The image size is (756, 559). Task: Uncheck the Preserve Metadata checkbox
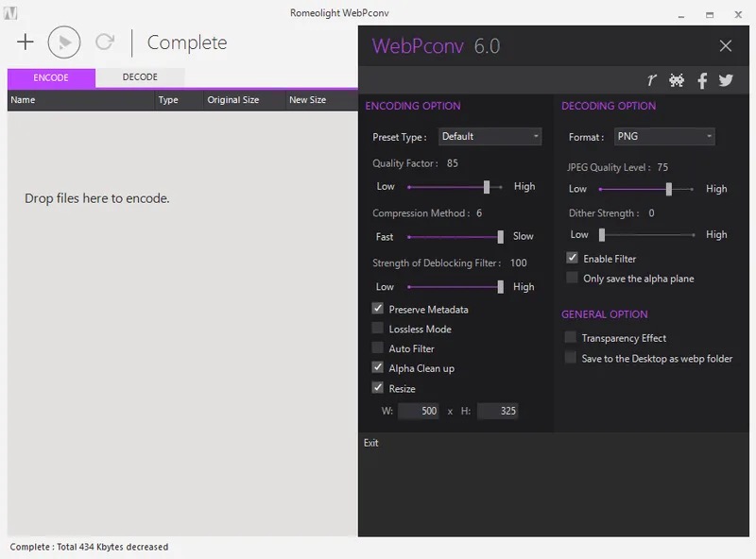click(x=377, y=309)
